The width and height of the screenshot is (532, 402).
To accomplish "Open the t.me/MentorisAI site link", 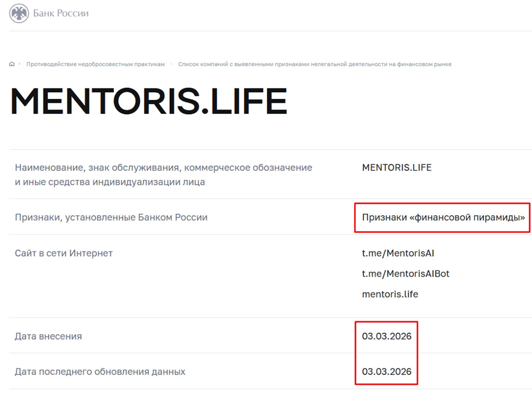I will click(398, 253).
